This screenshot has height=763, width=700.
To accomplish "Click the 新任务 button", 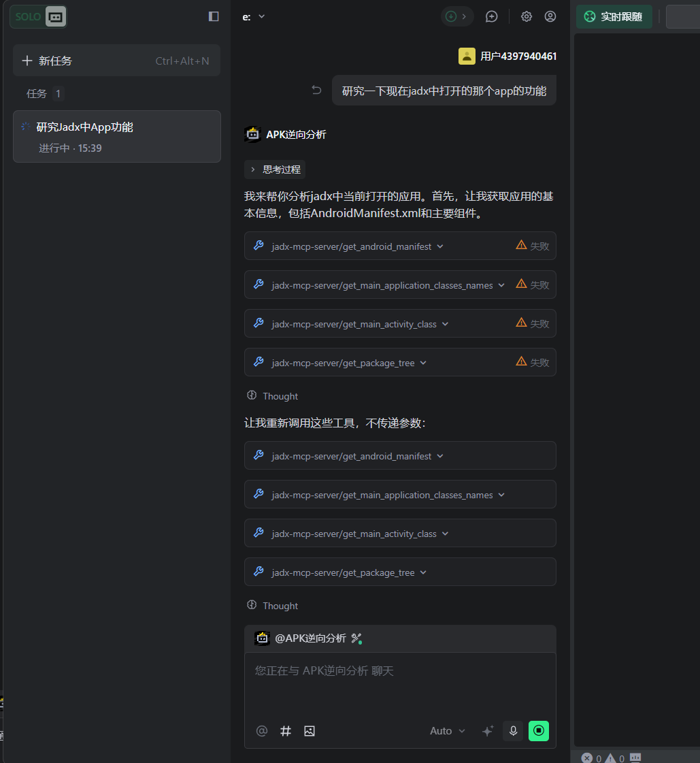I will 117,61.
